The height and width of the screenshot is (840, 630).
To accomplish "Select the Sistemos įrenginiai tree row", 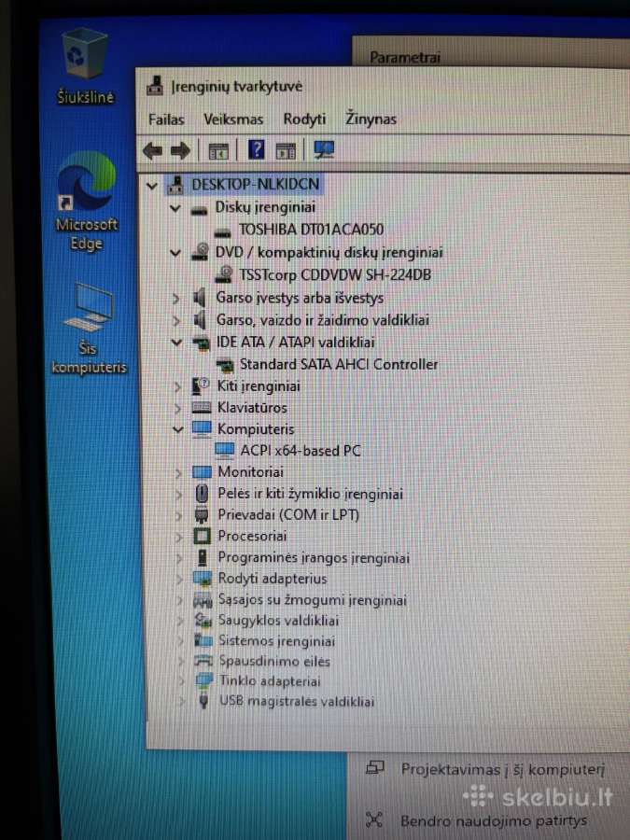I will click(x=277, y=640).
